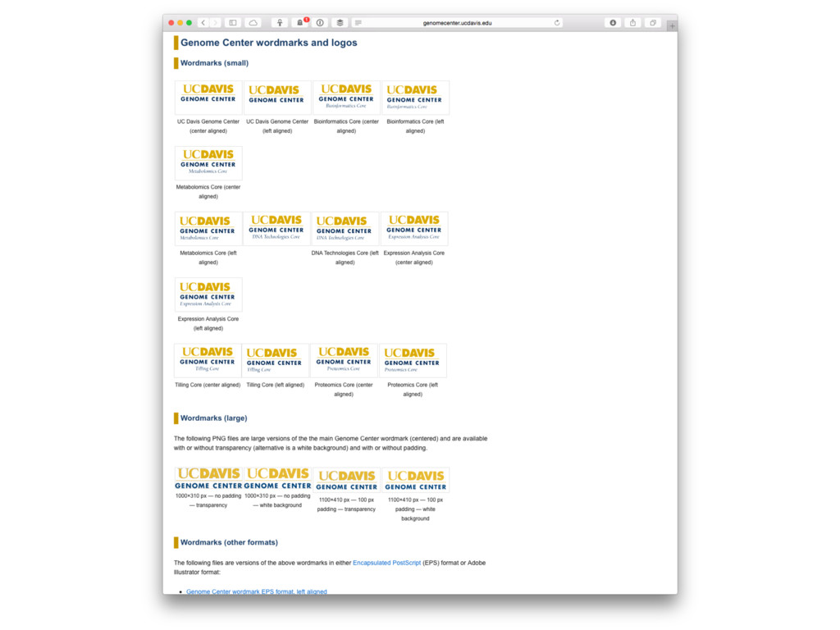Open Tilling Core center aligned wordmark
Screen dimensions: 840x630
click(x=208, y=361)
